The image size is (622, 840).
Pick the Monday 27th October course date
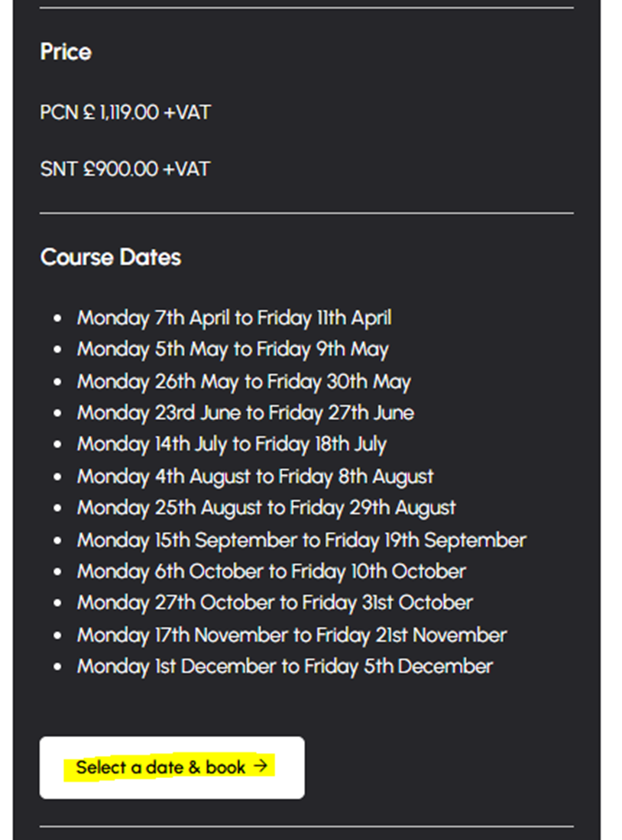pyautogui.click(x=275, y=603)
